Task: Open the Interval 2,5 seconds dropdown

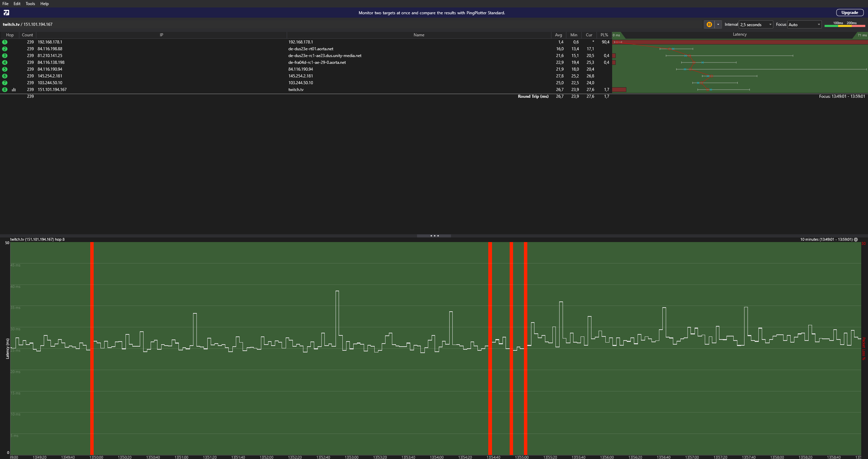Action: point(756,24)
